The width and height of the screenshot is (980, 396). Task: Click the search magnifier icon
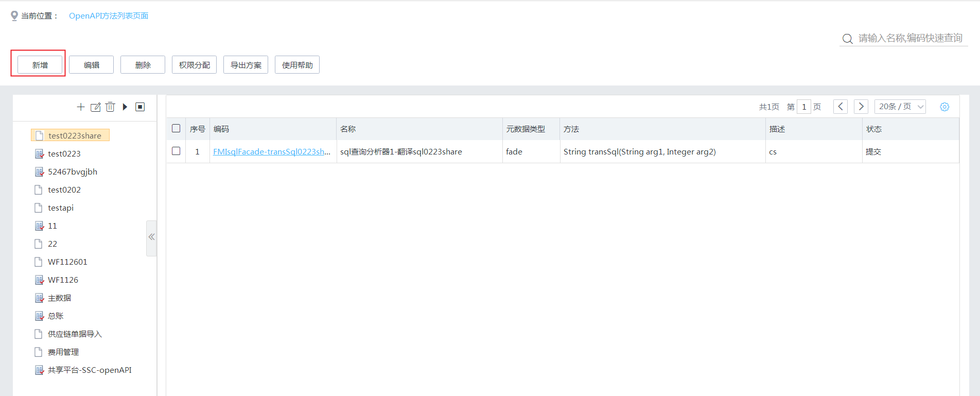pos(847,39)
